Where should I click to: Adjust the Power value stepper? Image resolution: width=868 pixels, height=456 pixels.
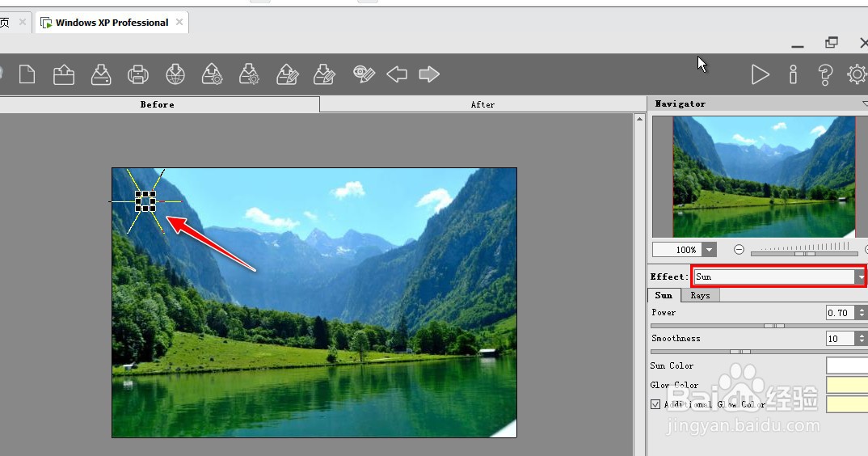pyautogui.click(x=862, y=313)
